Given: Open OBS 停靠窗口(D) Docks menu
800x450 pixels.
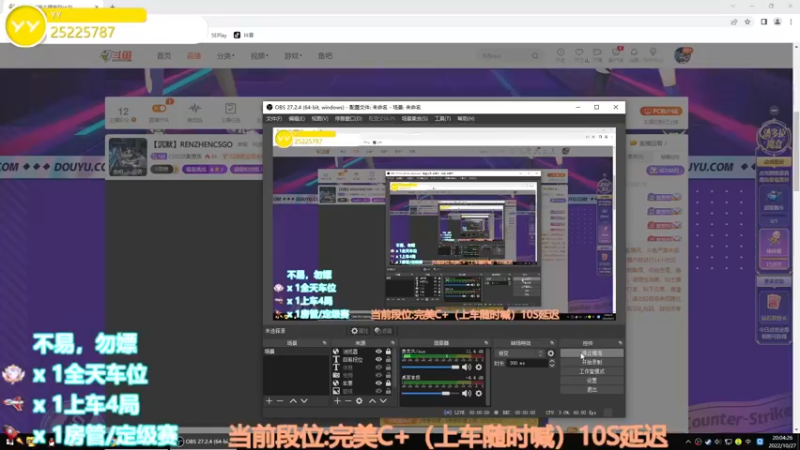Looking at the screenshot, I should pyautogui.click(x=348, y=118).
